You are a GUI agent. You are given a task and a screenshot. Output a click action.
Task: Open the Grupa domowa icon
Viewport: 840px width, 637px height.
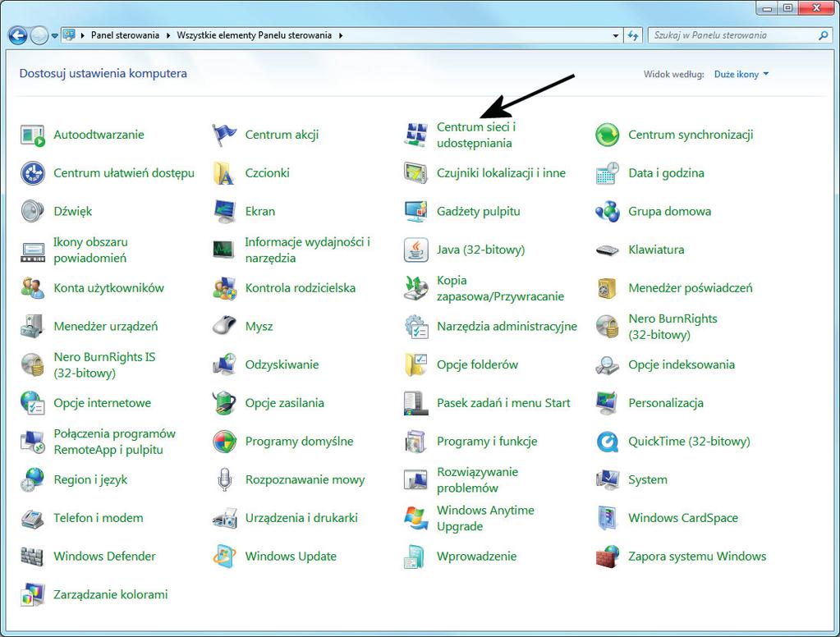[x=608, y=212]
